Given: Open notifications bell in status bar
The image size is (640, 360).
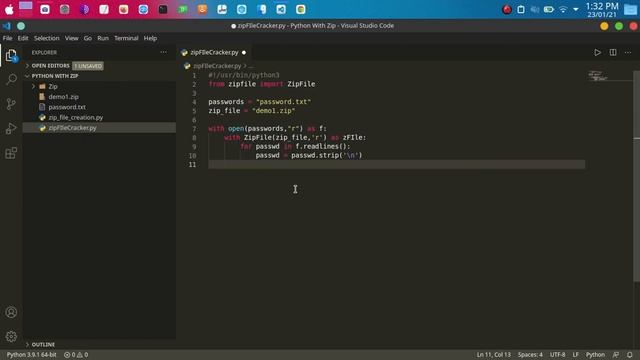Looking at the screenshot, I should point(629,355).
